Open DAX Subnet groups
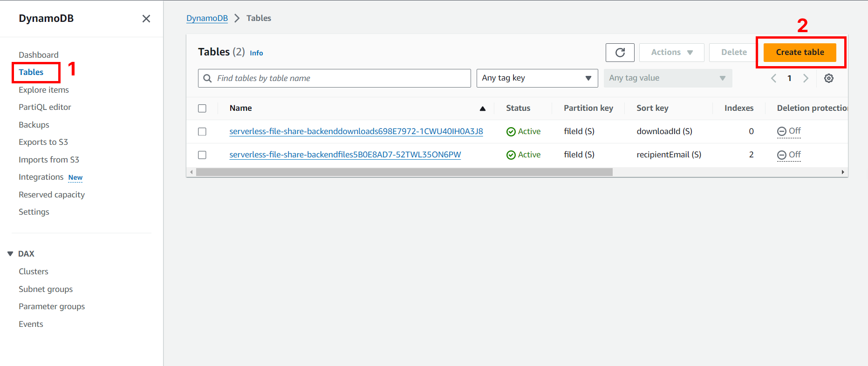The image size is (868, 366). pyautogui.click(x=46, y=289)
